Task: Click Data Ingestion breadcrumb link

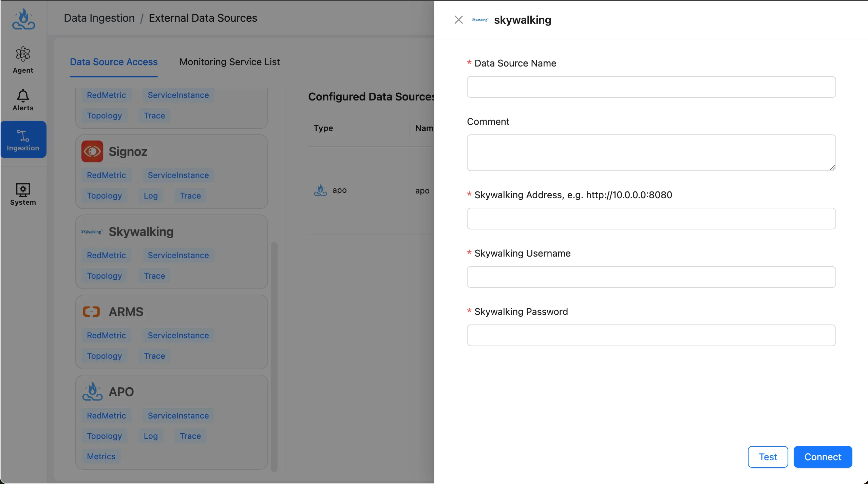Action: pyautogui.click(x=99, y=18)
